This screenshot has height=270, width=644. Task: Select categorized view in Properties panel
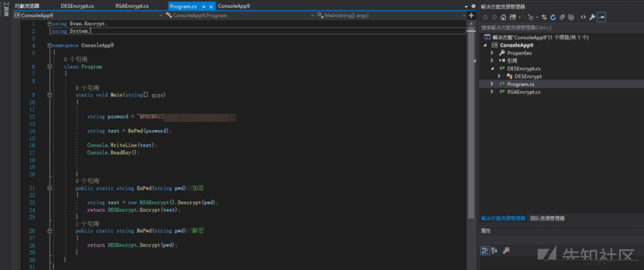[485, 251]
